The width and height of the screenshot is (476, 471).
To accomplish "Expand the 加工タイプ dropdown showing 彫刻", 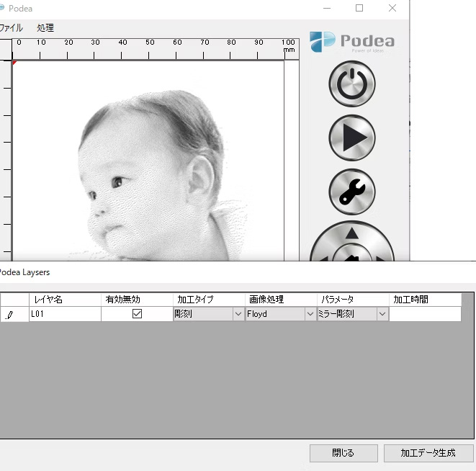I will click(238, 315).
